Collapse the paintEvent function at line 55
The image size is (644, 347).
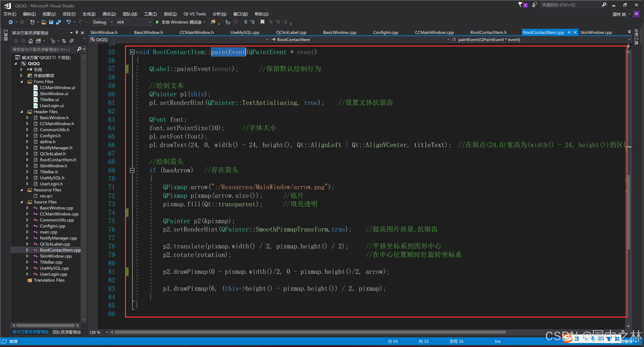click(x=132, y=52)
